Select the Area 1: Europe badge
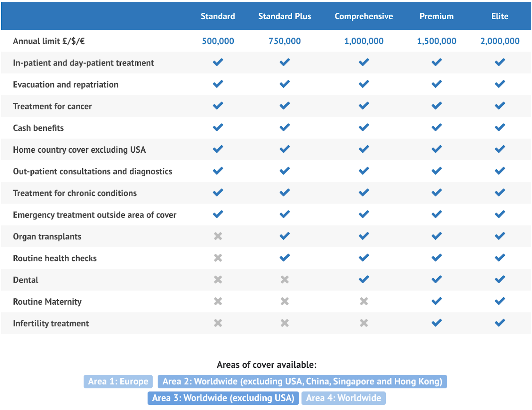 tap(118, 381)
